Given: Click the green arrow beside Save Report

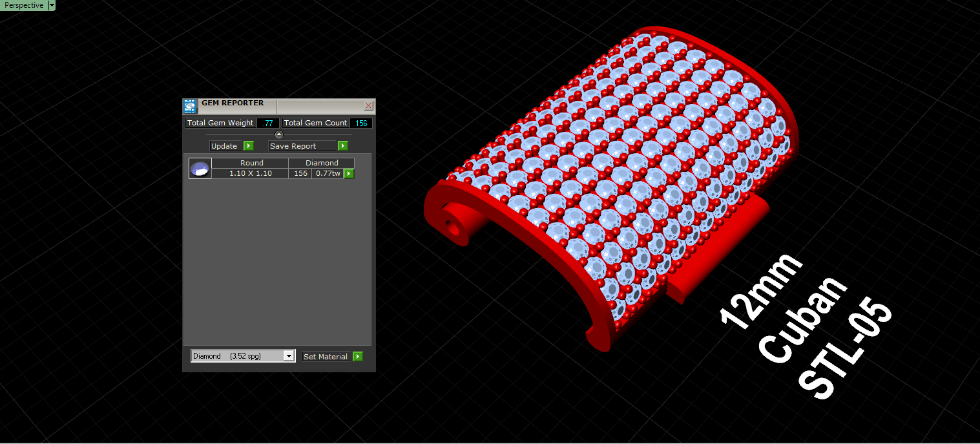Looking at the screenshot, I should 343,146.
